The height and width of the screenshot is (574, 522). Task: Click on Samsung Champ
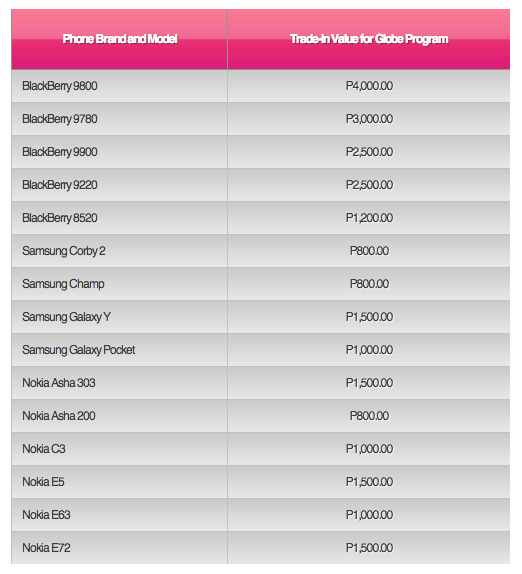[x=63, y=284]
